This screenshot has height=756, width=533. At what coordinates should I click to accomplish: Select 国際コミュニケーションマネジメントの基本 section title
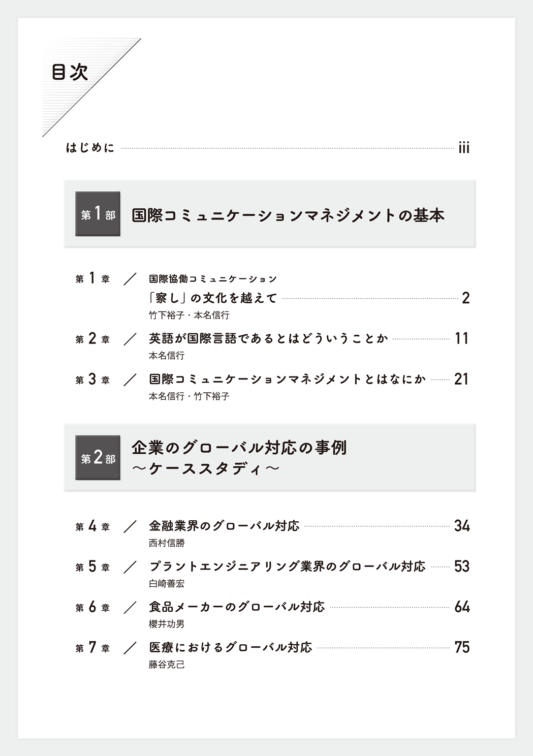[288, 215]
